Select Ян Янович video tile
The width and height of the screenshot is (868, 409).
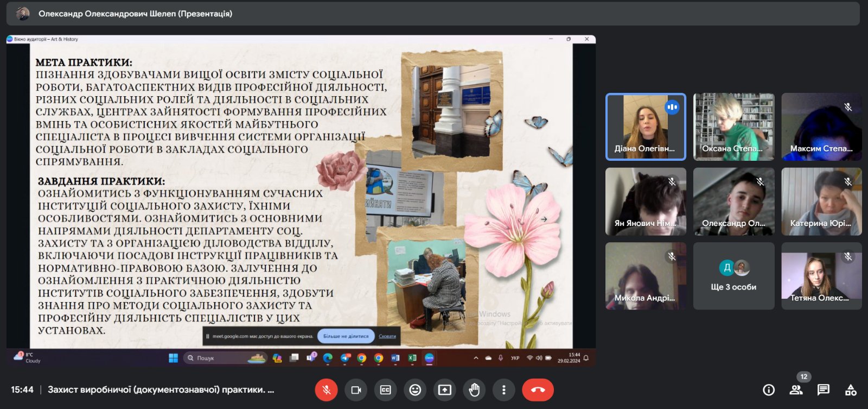pos(646,202)
